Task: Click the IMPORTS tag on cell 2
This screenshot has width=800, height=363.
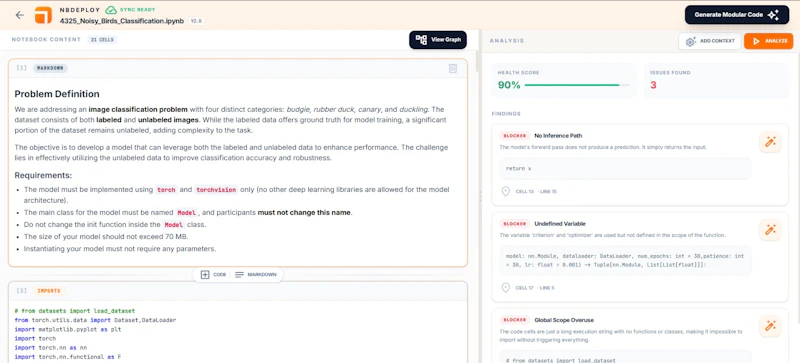Action: click(x=49, y=291)
